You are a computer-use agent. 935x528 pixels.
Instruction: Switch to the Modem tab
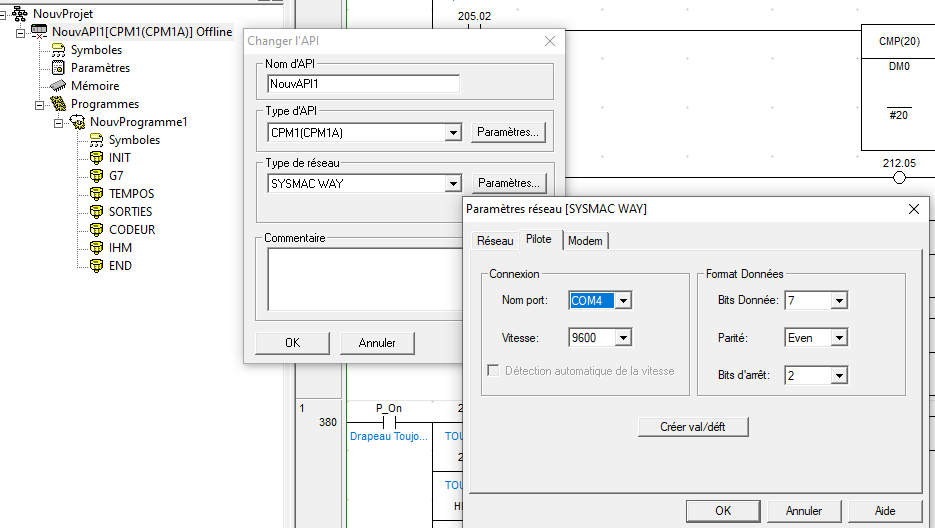585,241
